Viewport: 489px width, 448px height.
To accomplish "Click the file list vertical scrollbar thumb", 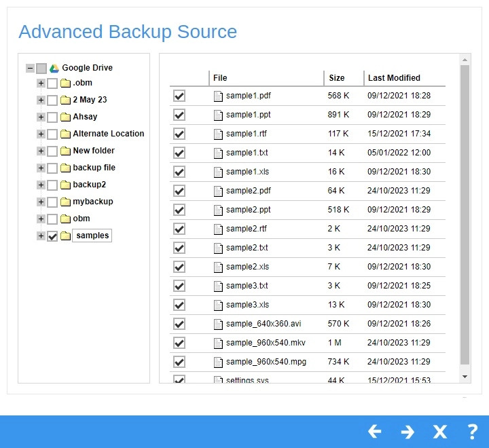I will coord(465,214).
